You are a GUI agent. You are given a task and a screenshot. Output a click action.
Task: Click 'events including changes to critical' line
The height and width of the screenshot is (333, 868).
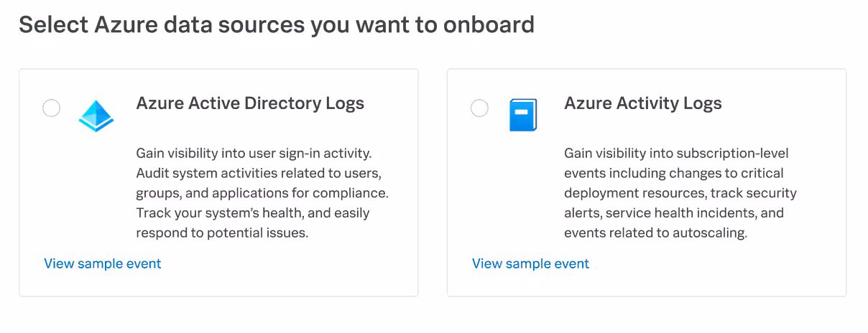(x=673, y=174)
